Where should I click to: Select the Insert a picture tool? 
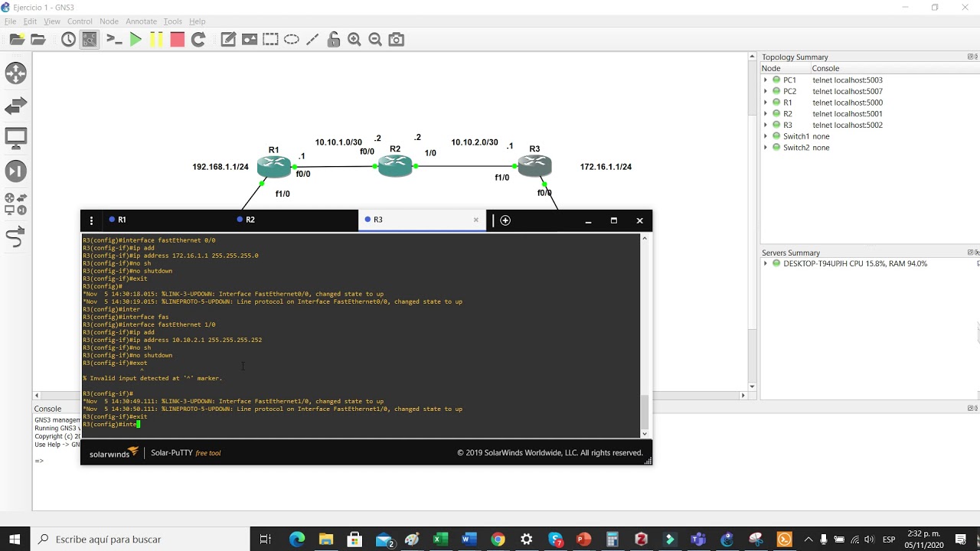click(x=250, y=40)
